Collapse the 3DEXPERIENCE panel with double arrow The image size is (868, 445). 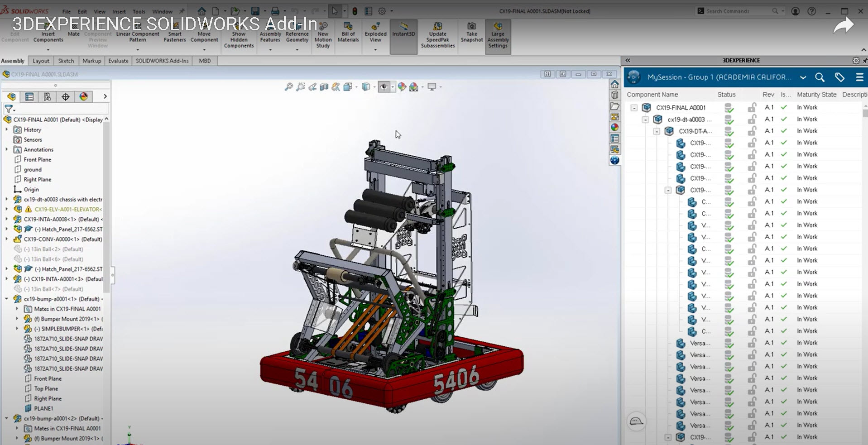pyautogui.click(x=628, y=60)
